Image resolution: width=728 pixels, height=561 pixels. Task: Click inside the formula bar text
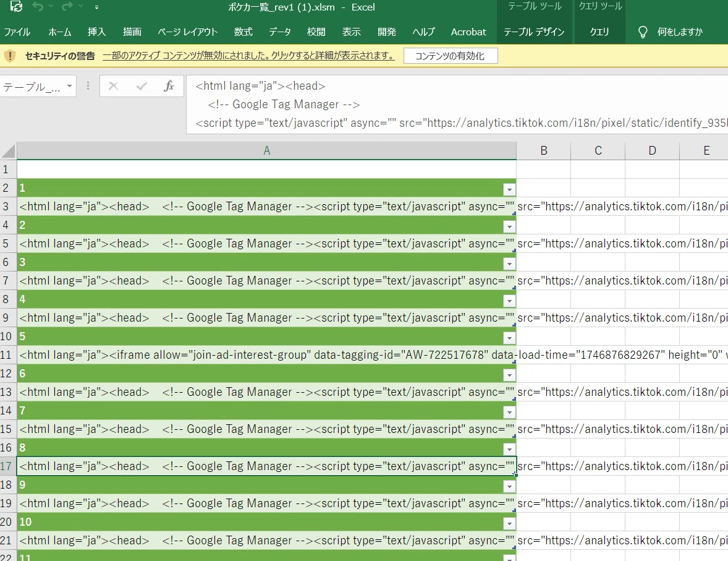[457, 105]
